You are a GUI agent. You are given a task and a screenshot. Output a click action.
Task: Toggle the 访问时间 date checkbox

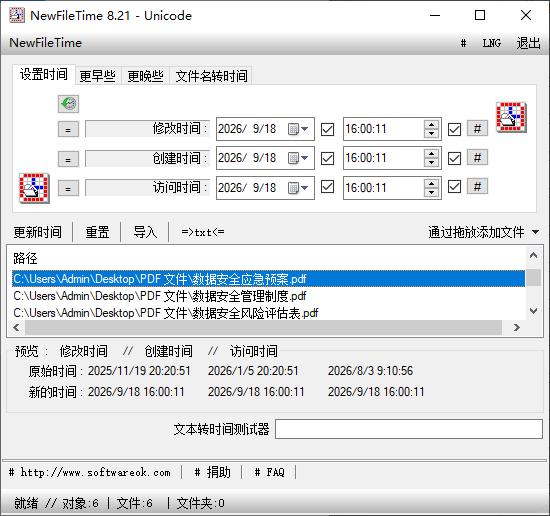pyautogui.click(x=328, y=187)
